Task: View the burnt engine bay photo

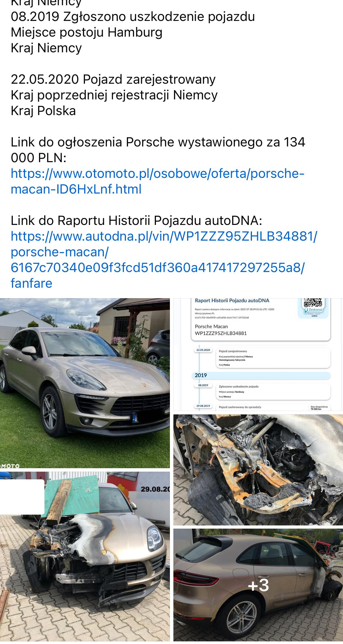Action: 258,470
